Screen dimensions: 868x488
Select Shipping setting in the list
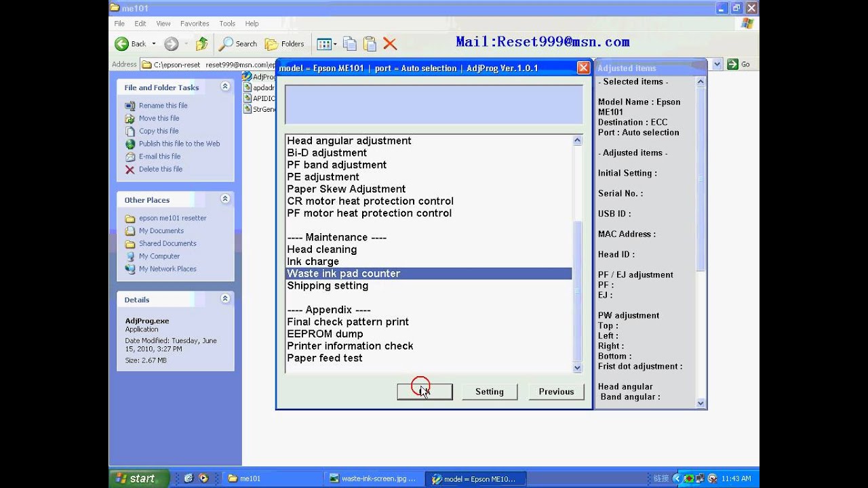(429, 286)
